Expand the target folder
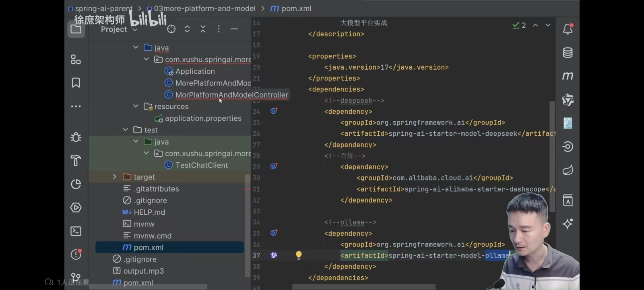 coord(115,177)
